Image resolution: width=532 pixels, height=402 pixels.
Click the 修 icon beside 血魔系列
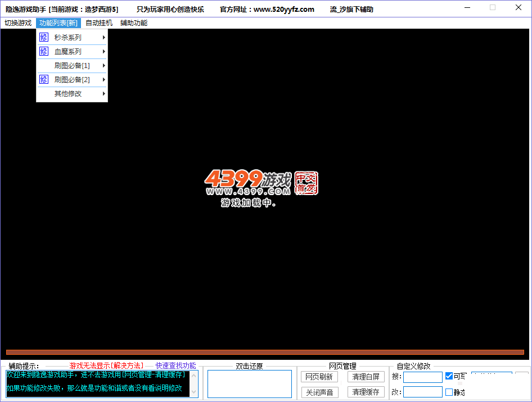(44, 51)
